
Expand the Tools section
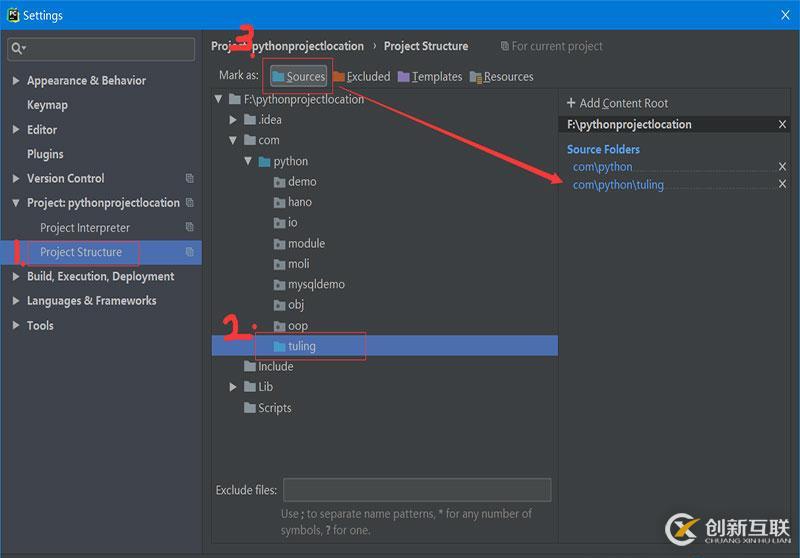[16, 325]
